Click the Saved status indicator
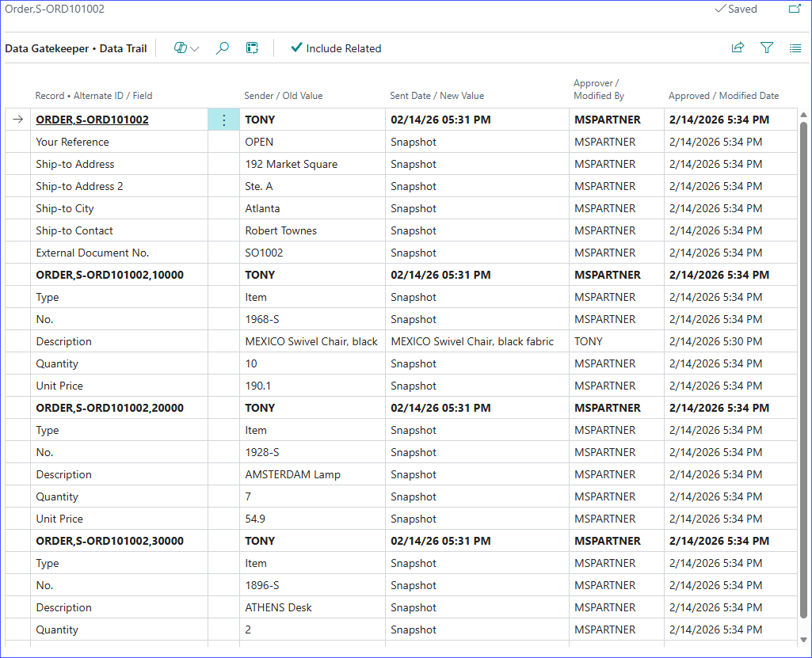This screenshot has width=812, height=658. tap(736, 10)
